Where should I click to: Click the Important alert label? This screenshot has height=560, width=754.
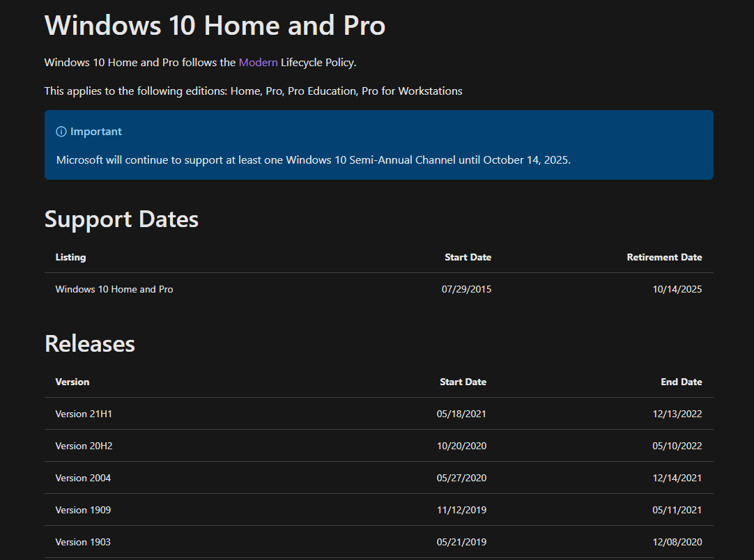[x=95, y=132]
